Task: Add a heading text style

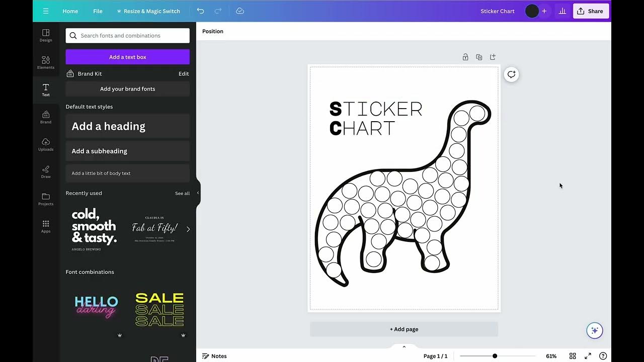Action: pyautogui.click(x=128, y=126)
